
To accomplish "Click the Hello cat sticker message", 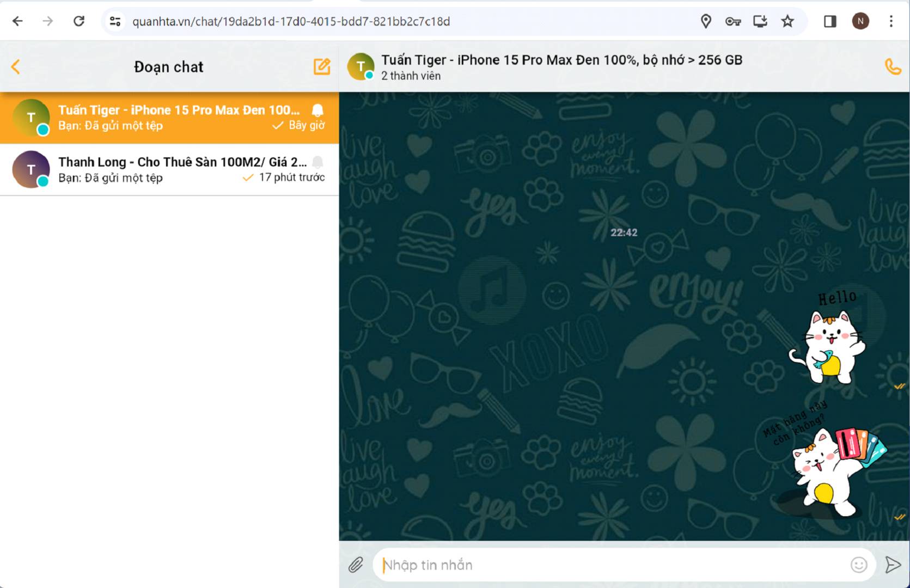I will [x=828, y=338].
